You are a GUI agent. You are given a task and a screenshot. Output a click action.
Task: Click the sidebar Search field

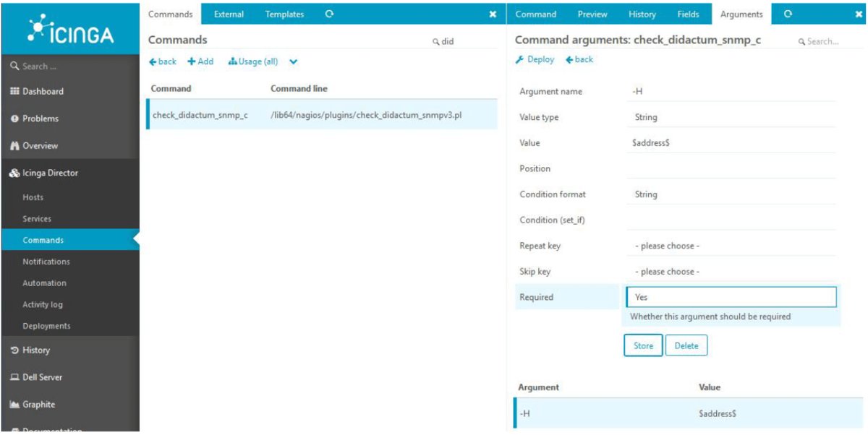(69, 66)
